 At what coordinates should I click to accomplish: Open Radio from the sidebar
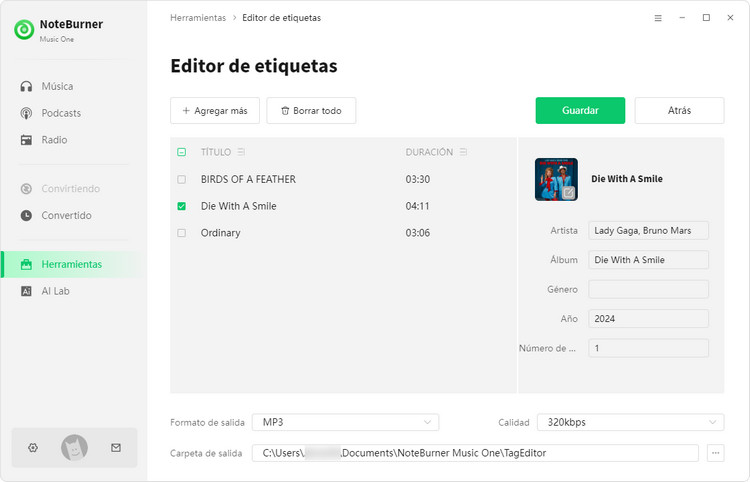click(44, 140)
